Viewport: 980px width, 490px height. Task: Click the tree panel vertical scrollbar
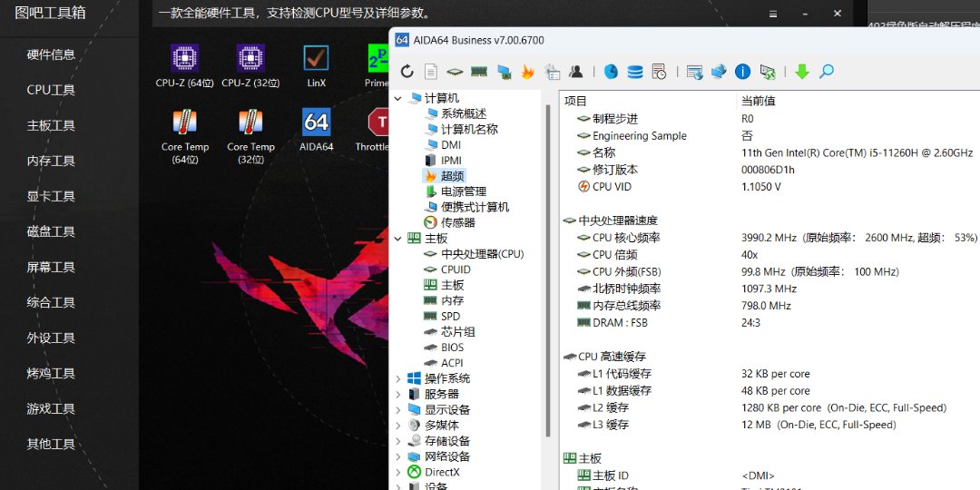pyautogui.click(x=548, y=272)
